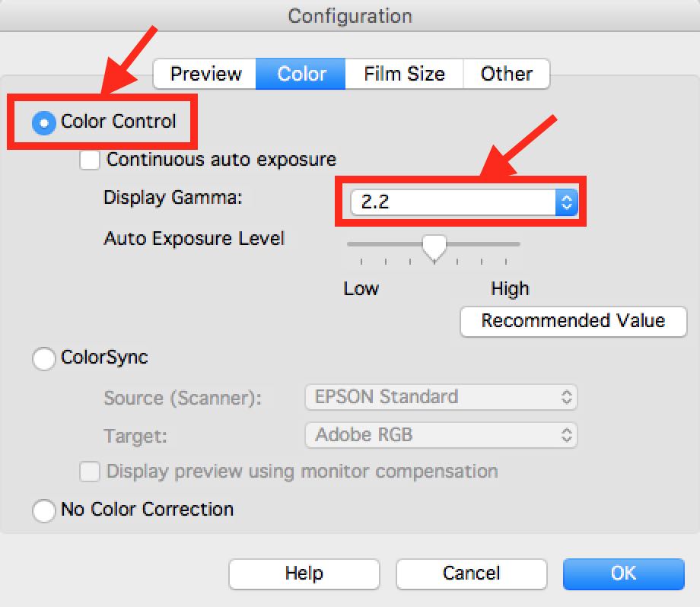This screenshot has height=607, width=700.
Task: Select the Color Control radio button
Action: point(44,122)
